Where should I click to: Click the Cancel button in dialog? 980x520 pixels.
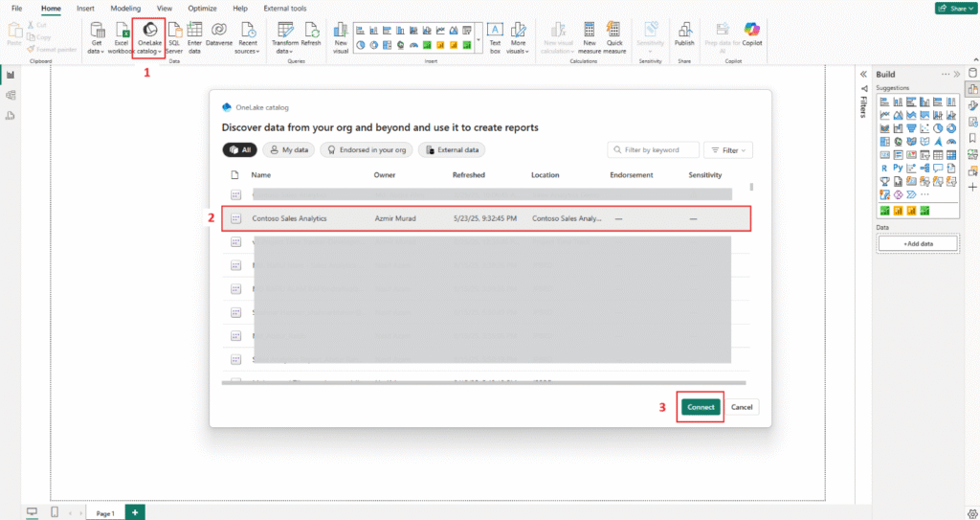[743, 407]
